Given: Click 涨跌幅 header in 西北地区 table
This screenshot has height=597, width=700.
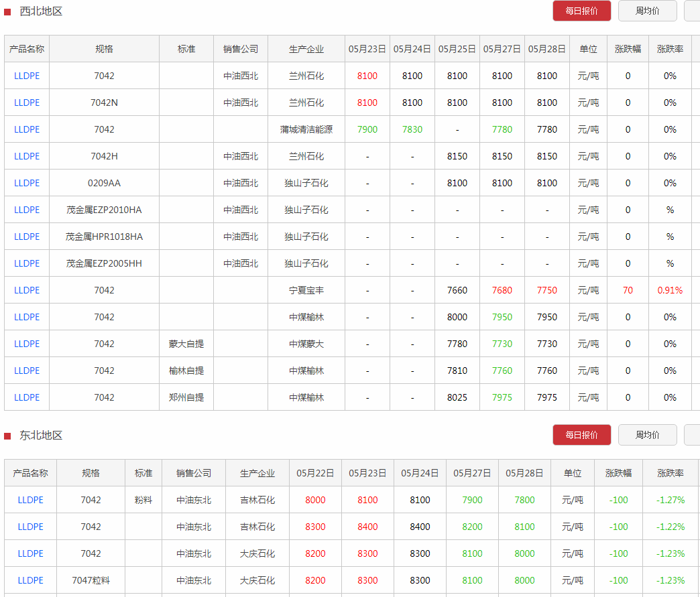Looking at the screenshot, I should 628,49.
